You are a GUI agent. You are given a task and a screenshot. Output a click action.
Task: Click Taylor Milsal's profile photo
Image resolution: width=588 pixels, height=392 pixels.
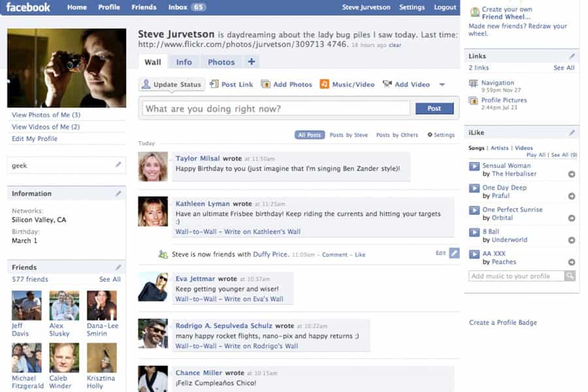153,166
